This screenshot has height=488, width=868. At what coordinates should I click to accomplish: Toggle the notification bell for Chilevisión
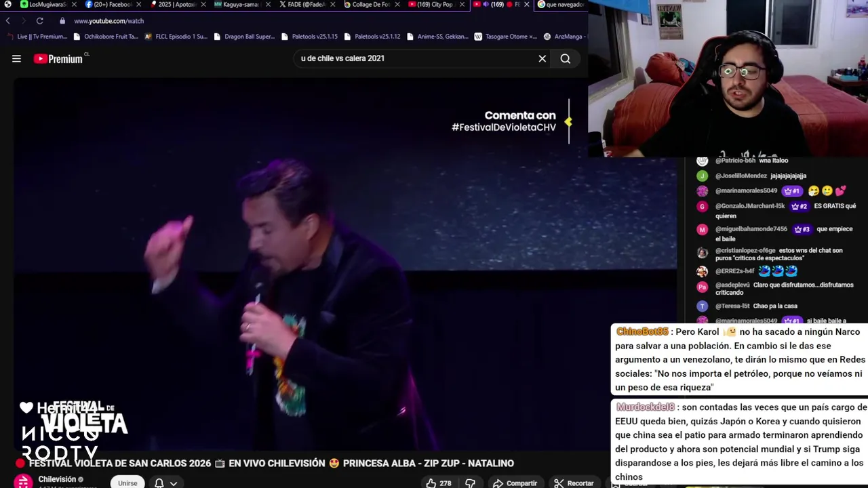pyautogui.click(x=159, y=483)
